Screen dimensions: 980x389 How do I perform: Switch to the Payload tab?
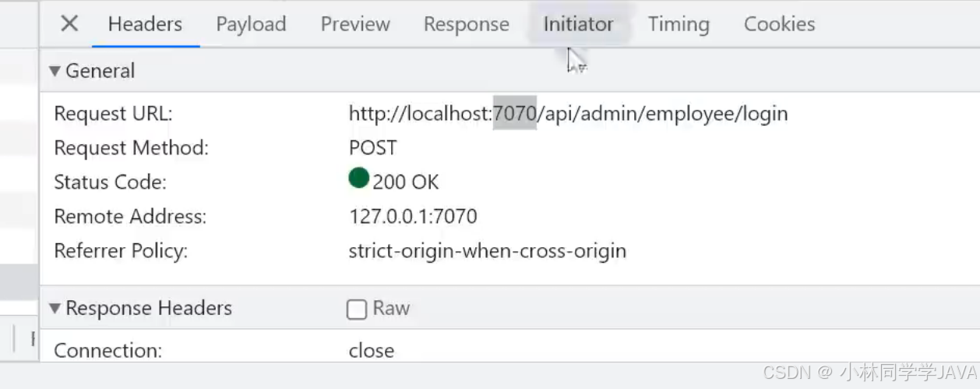[251, 24]
